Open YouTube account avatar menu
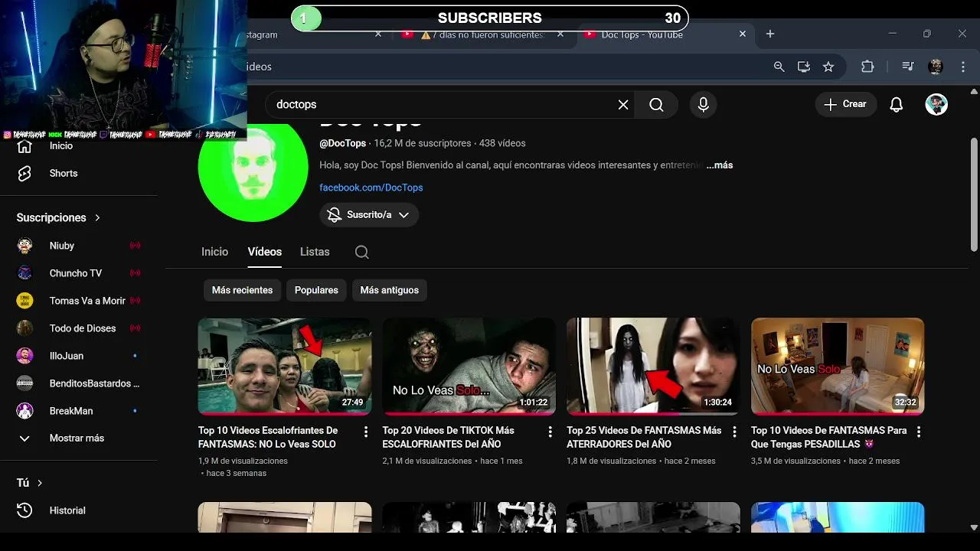 (936, 105)
